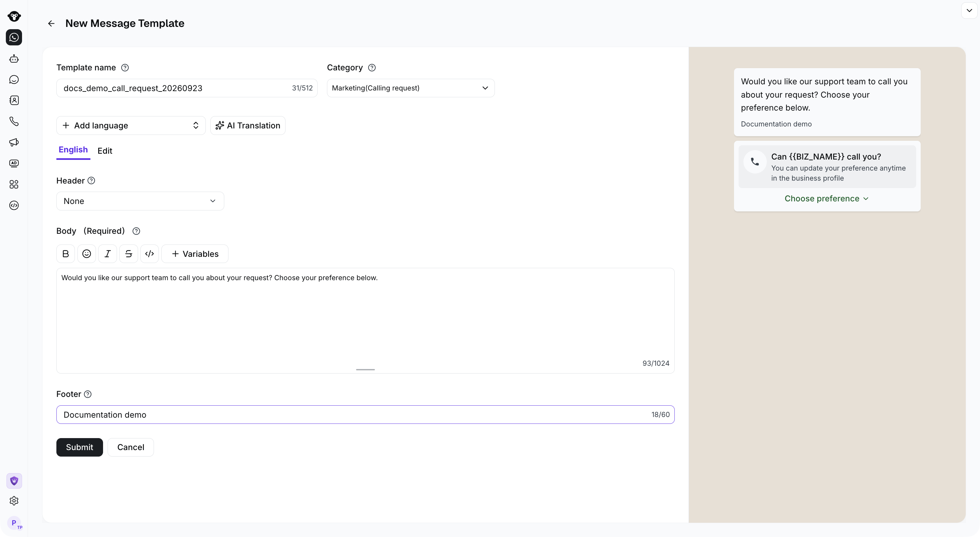
Task: Open the developer code icon in sidebar
Action: pos(14,206)
